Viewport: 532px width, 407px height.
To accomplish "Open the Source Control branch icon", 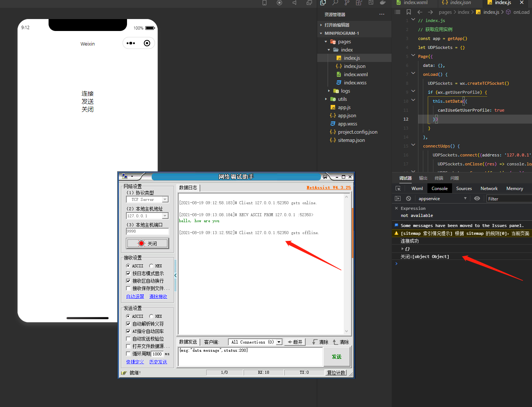I will pyautogui.click(x=347, y=3).
